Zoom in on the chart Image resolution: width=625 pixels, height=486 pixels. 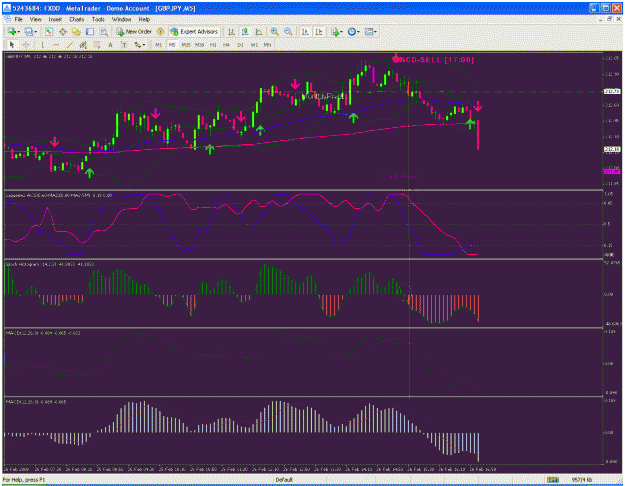[274, 31]
